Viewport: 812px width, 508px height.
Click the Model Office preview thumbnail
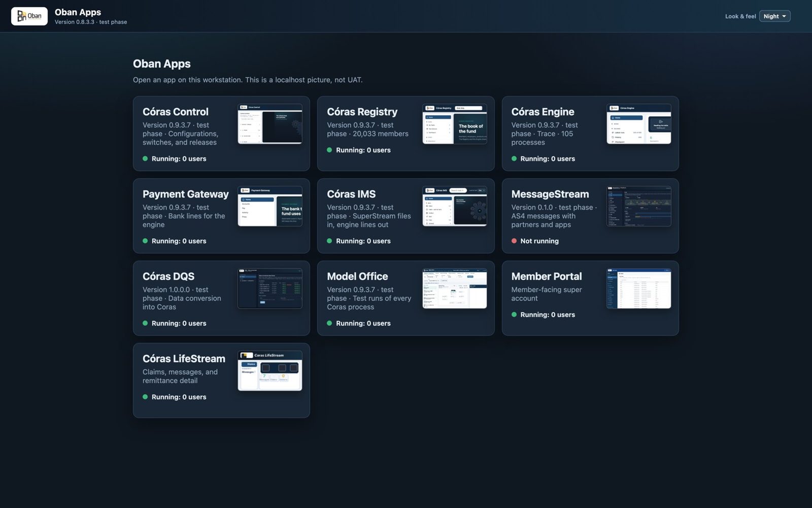[x=454, y=289]
